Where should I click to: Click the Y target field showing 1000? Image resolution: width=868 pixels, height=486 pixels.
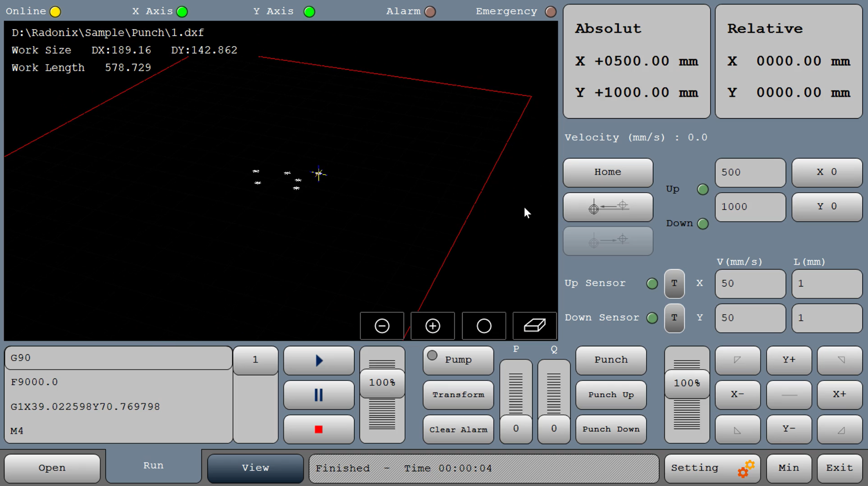tap(750, 207)
